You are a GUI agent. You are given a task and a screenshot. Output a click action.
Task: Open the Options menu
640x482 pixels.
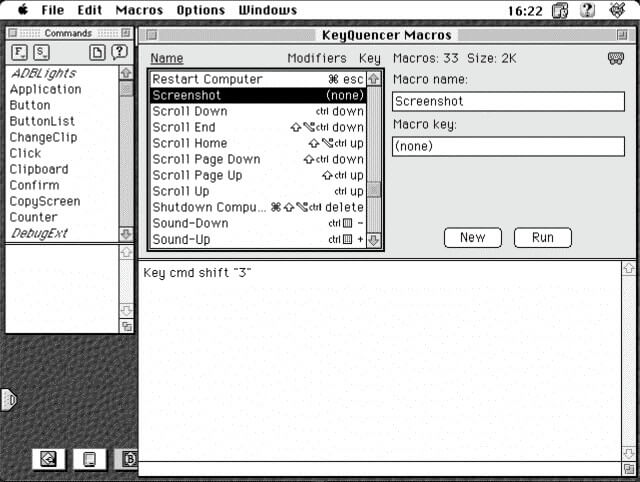201,10
